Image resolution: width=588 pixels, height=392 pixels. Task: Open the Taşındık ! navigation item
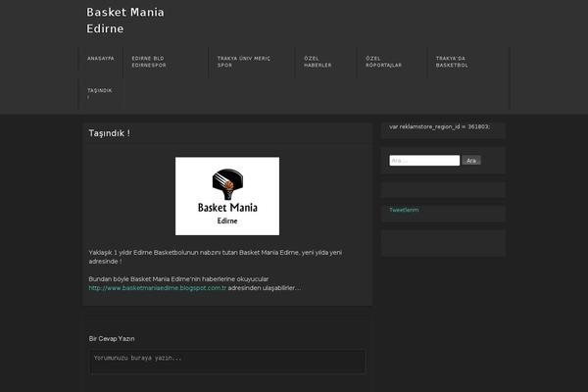(x=99, y=94)
